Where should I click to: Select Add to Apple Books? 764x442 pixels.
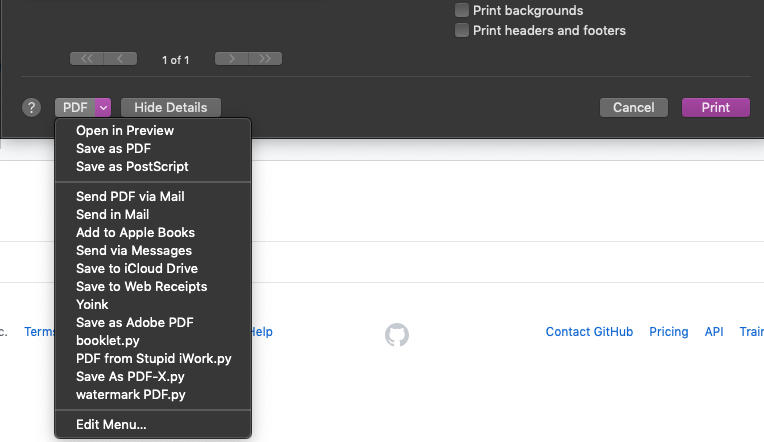153,232
